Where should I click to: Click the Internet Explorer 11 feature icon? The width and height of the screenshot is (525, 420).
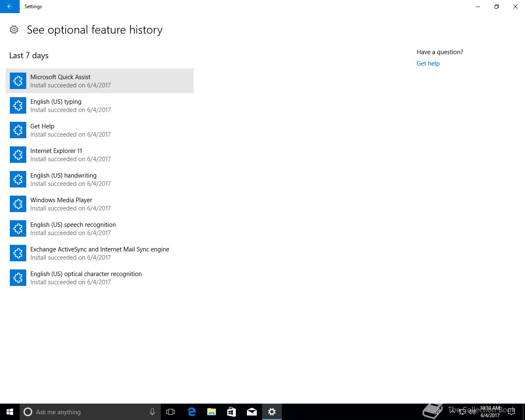[18, 155]
